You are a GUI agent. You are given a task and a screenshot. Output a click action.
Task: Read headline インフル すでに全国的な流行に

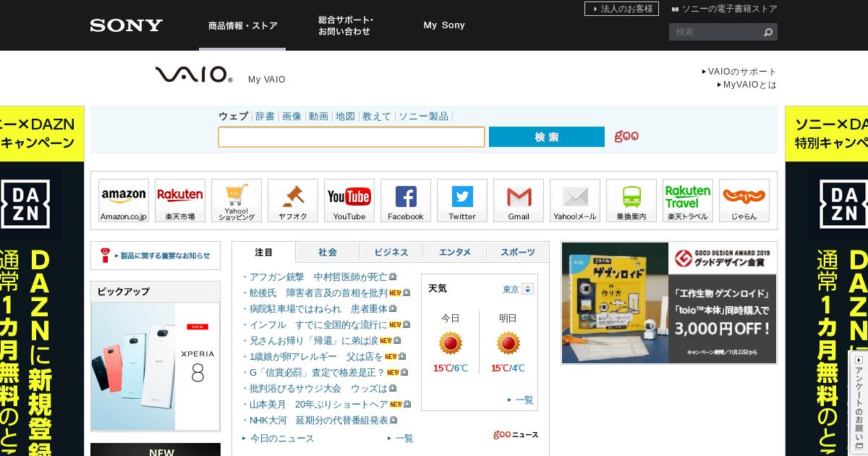318,324
